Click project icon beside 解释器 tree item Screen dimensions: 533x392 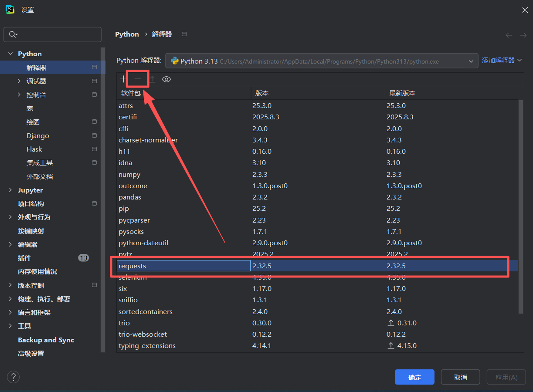[x=94, y=68]
